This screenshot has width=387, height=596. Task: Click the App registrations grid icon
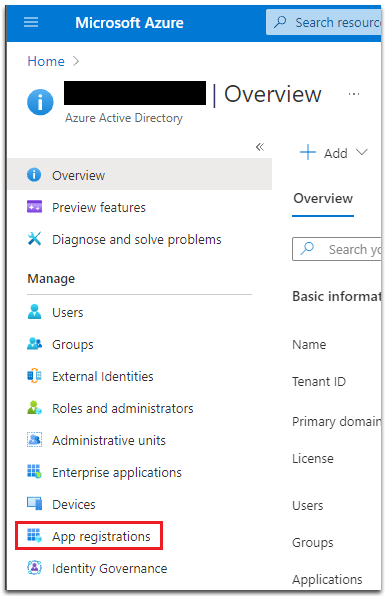coord(34,535)
